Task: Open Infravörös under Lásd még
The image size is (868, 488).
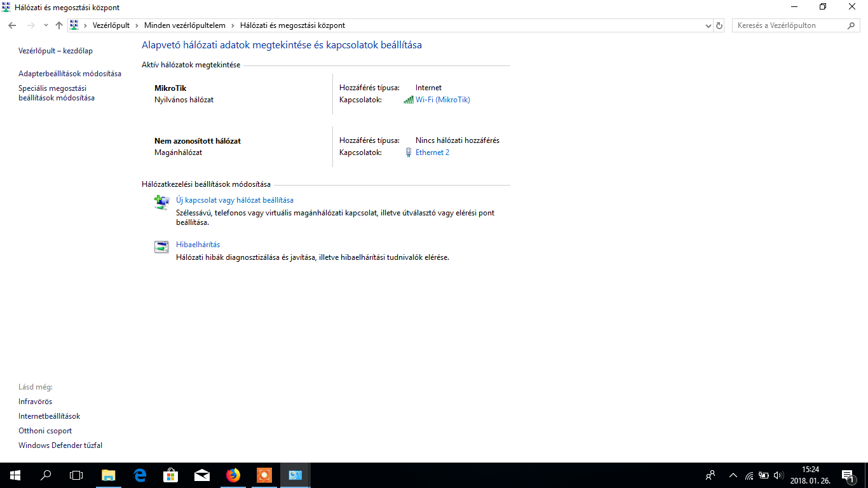Action: coord(35,402)
